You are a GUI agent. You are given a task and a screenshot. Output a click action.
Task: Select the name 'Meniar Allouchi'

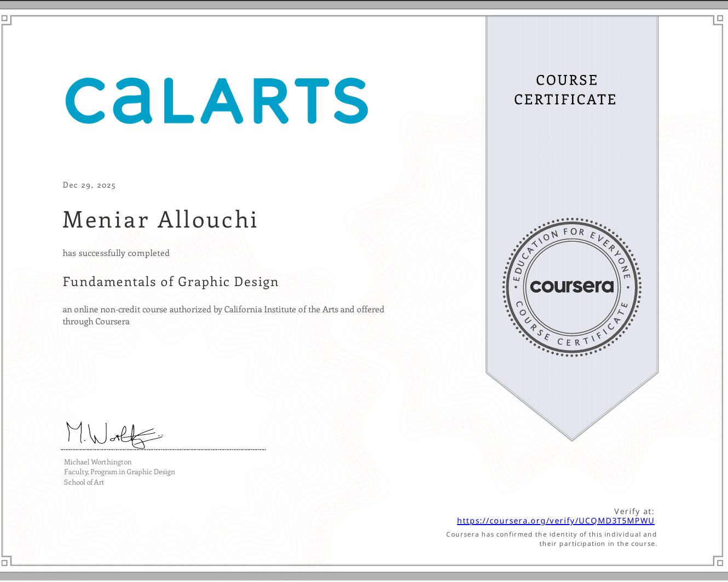[160, 220]
